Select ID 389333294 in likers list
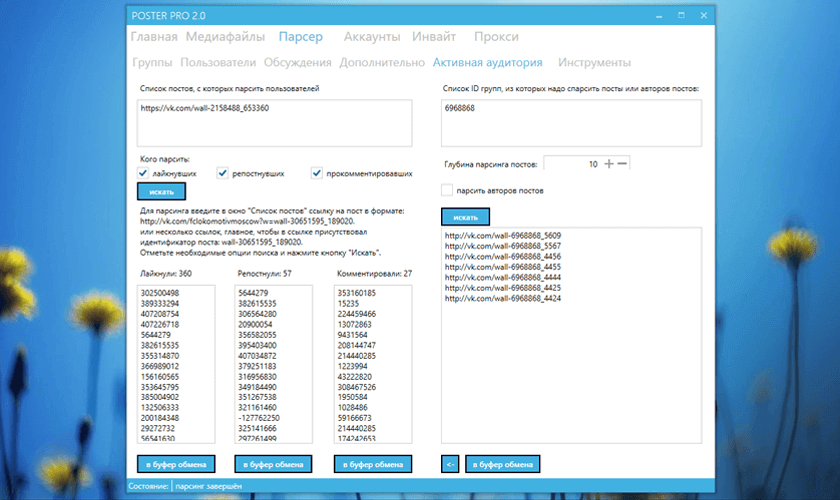Viewport: 840px width, 500px height. (160, 303)
